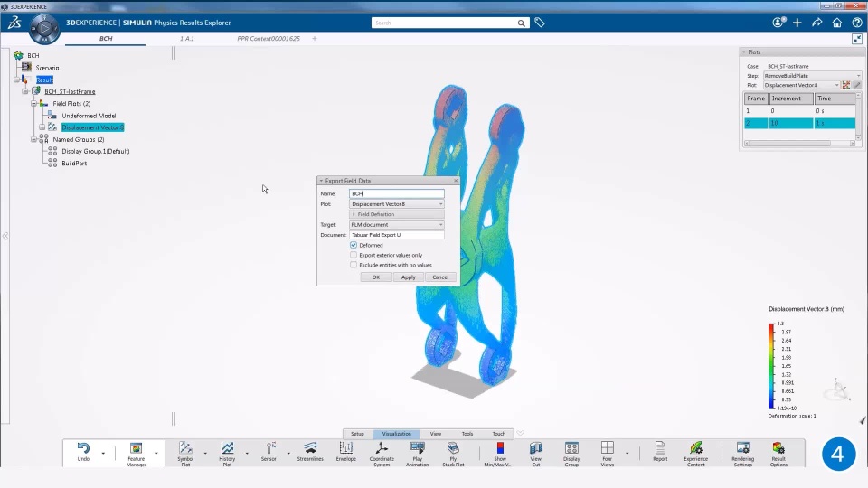Open the Step RemoveBuildPlate dropdown
The height and width of the screenshot is (488, 868).
[x=812, y=76]
